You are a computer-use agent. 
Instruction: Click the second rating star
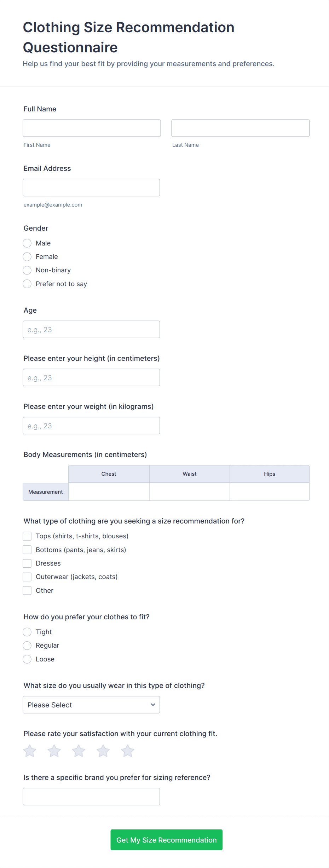coord(54,751)
